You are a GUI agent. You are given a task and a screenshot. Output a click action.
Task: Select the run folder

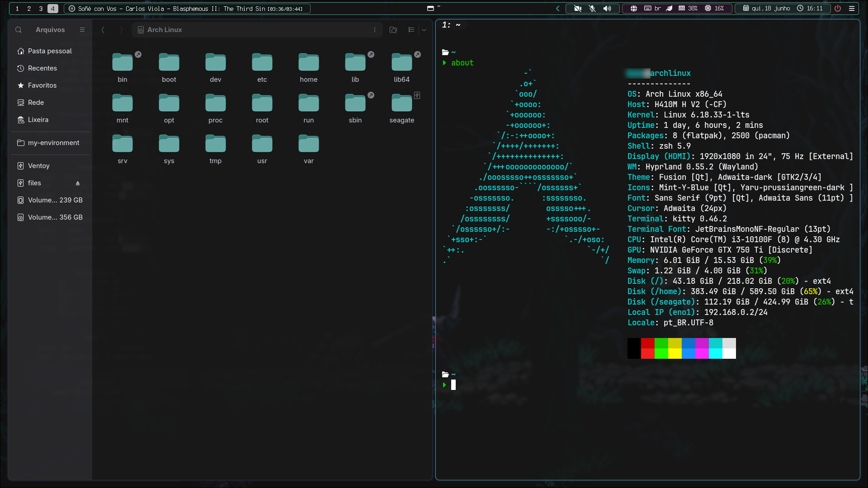tap(309, 108)
